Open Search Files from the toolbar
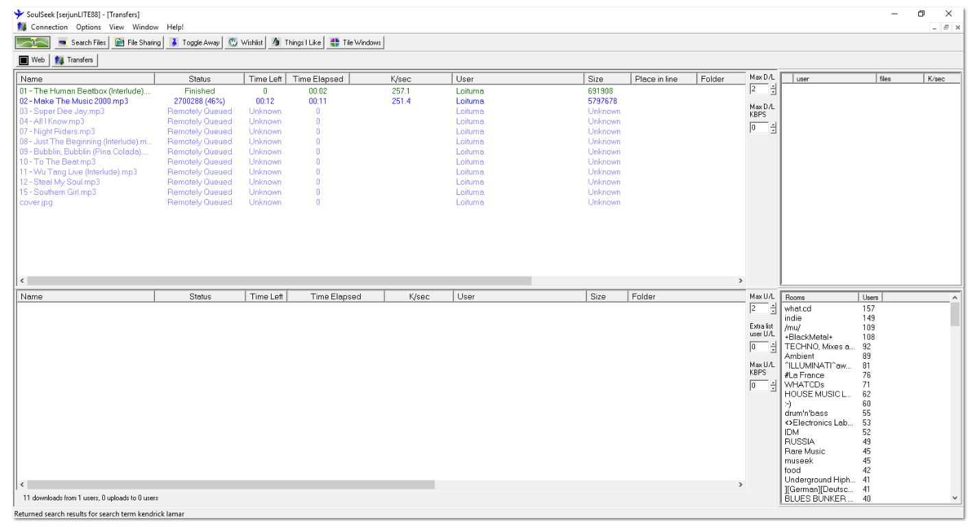The height and width of the screenshot is (527, 980). pos(82,43)
